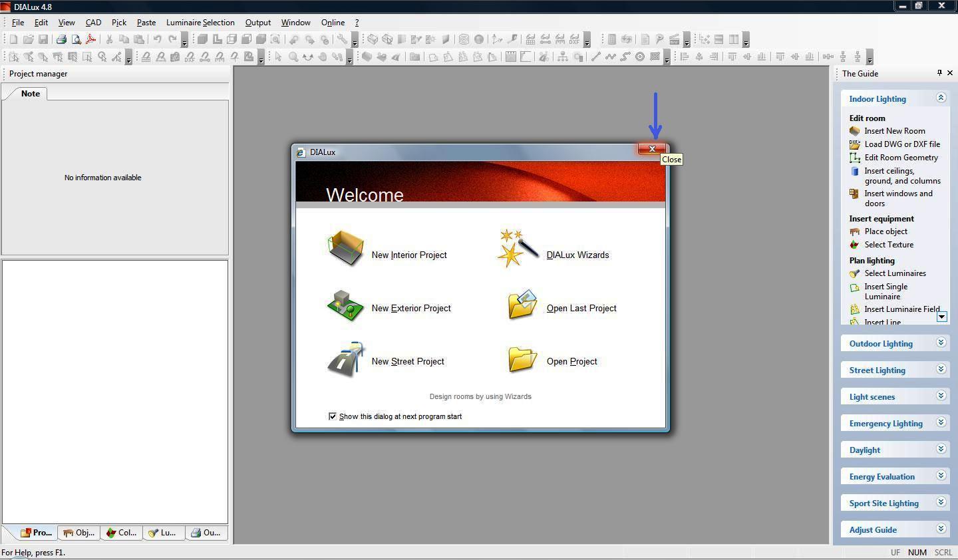This screenshot has width=958, height=560.
Task: Click the Print icon in the toolbar
Action: (x=61, y=39)
